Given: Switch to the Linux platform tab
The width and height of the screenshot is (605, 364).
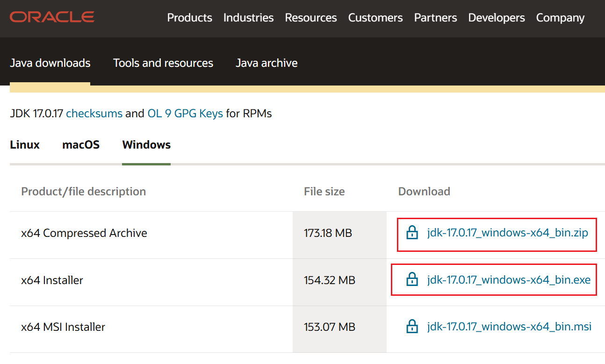Looking at the screenshot, I should coord(25,145).
